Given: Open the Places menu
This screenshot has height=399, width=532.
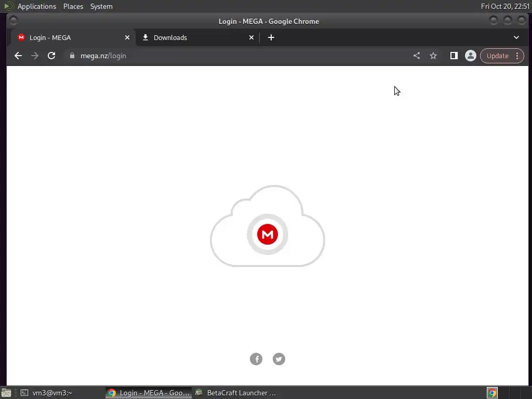Looking at the screenshot, I should pyautogui.click(x=73, y=6).
